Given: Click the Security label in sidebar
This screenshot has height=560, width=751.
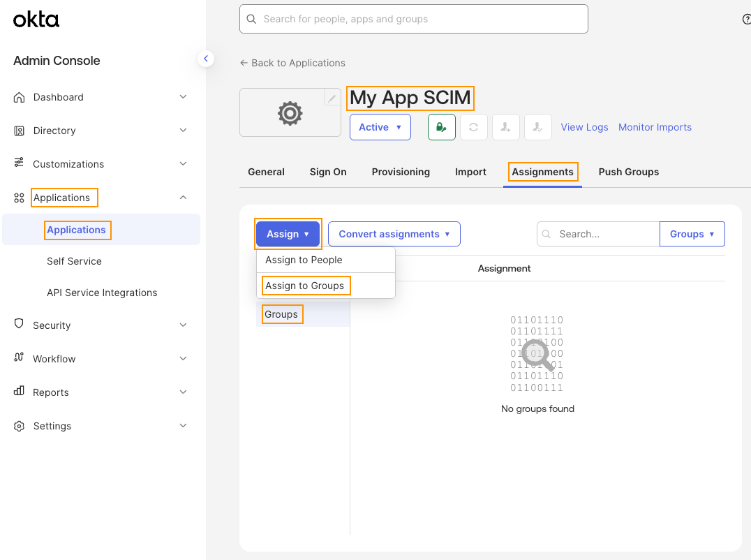Looking at the screenshot, I should click(52, 325).
